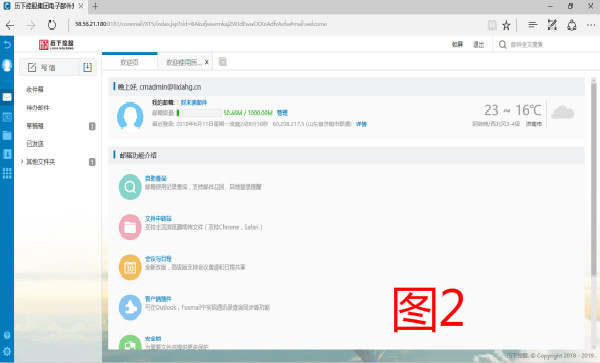Image resolution: width=600 pixels, height=363 pixels.
Task: Click the green 安全锁 circle icon
Action: pos(130,342)
